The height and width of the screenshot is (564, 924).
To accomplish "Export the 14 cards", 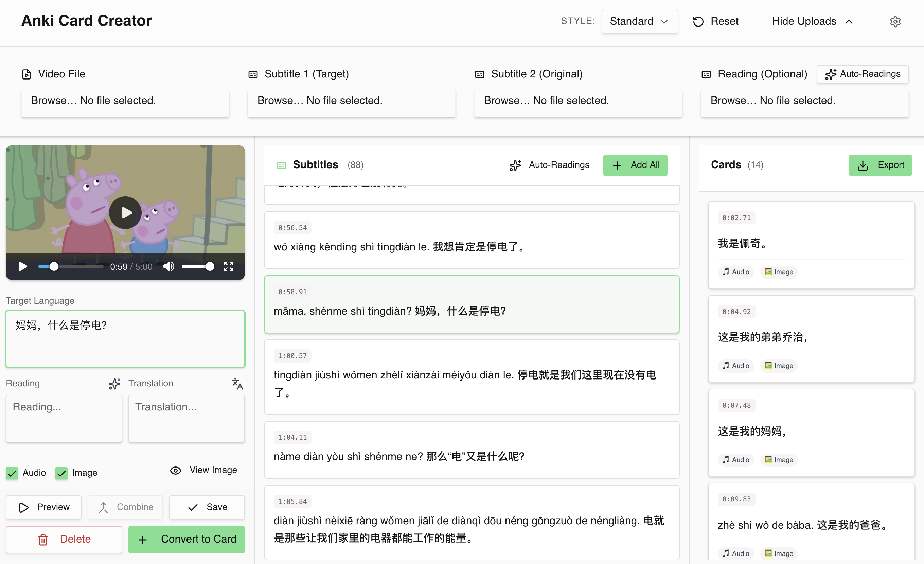I will [x=880, y=165].
